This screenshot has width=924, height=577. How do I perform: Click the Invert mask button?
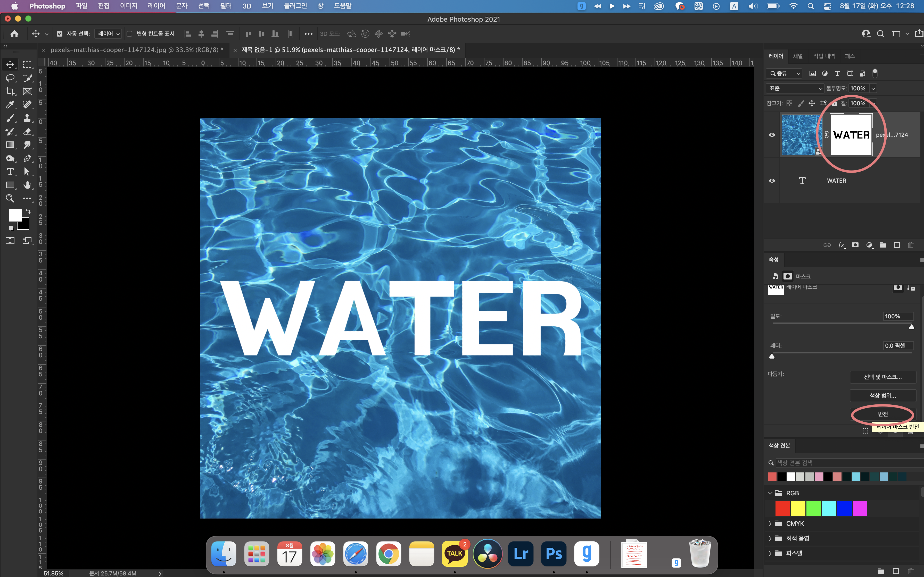tap(882, 414)
